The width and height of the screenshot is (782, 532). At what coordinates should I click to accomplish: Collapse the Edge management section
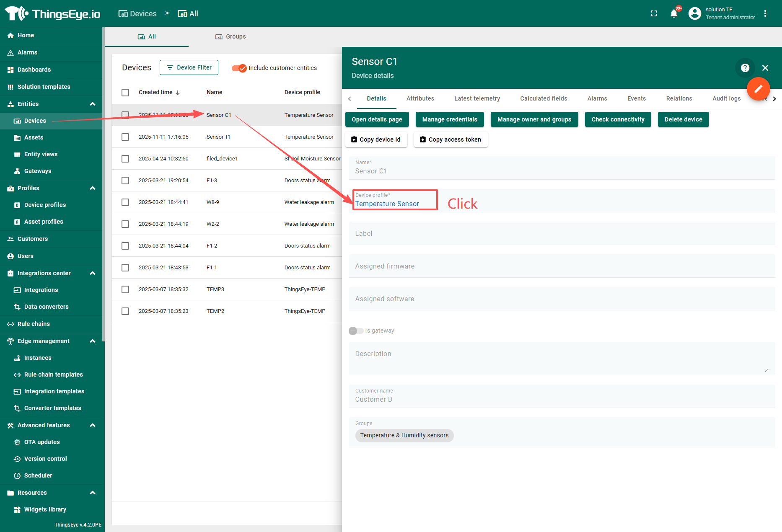click(93, 341)
